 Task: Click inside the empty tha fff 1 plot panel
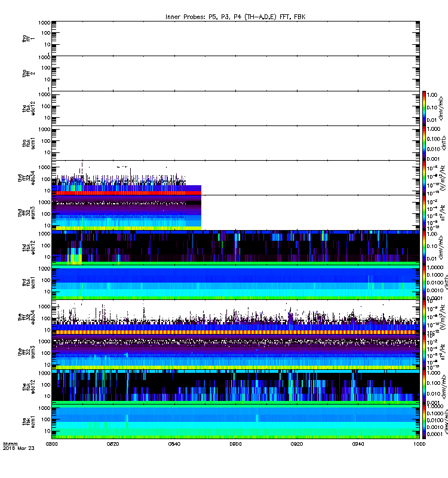click(x=235, y=38)
